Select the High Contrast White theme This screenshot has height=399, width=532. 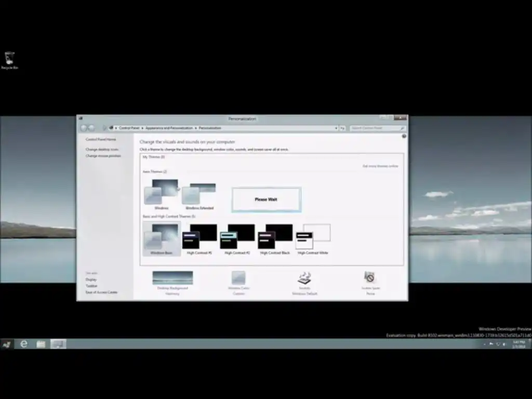pyautogui.click(x=313, y=239)
